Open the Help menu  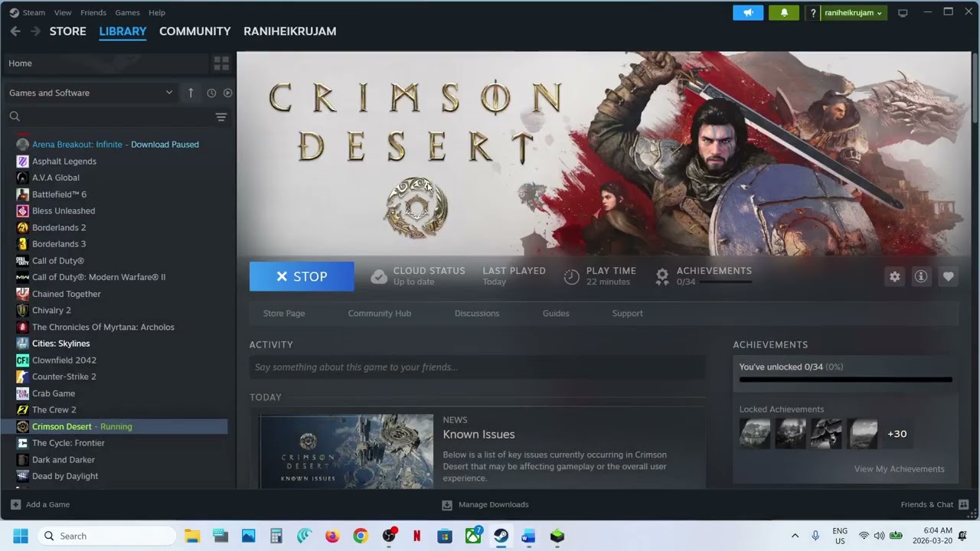pyautogui.click(x=157, y=12)
